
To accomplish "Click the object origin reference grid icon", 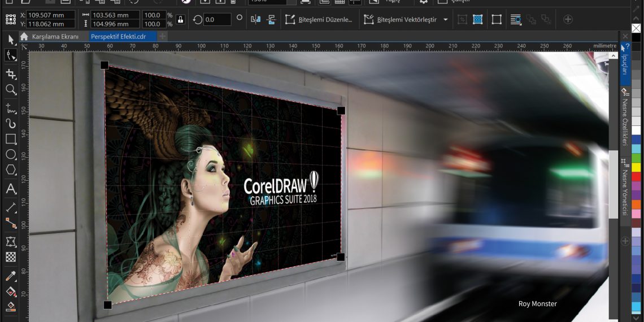I will point(11,19).
